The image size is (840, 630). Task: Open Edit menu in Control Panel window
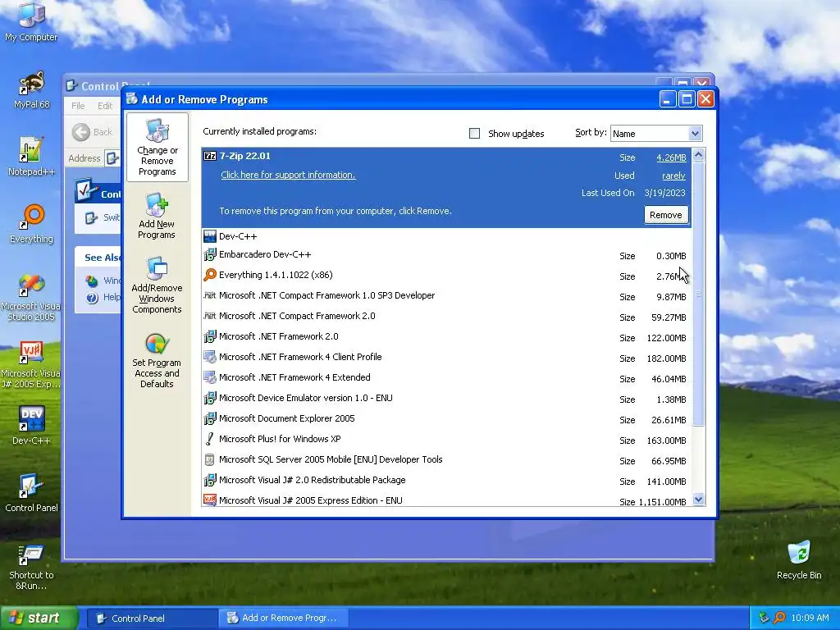(105, 106)
